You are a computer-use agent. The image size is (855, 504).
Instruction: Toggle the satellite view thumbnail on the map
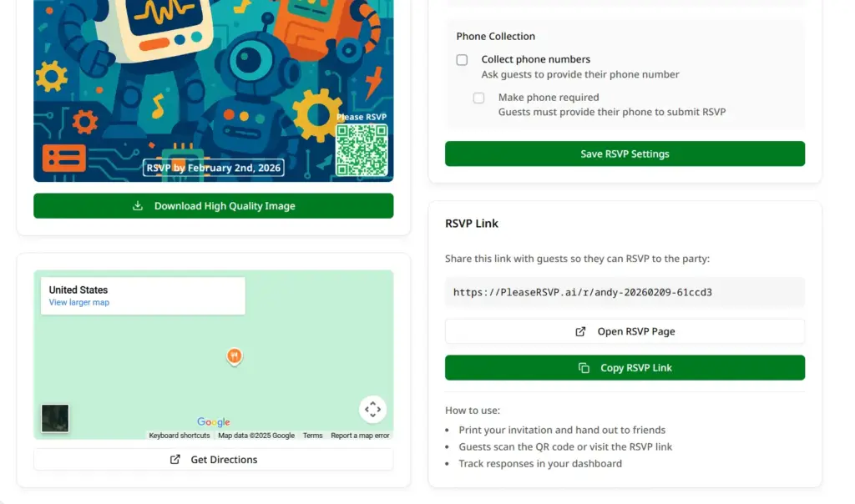tap(54, 418)
